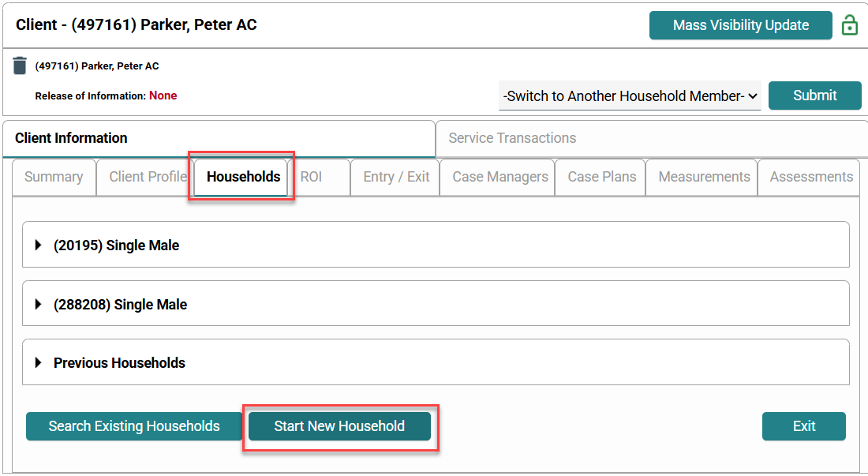Viewport: 868px width, 476px height.
Task: Open the Case Managers tab
Action: pyautogui.click(x=499, y=177)
